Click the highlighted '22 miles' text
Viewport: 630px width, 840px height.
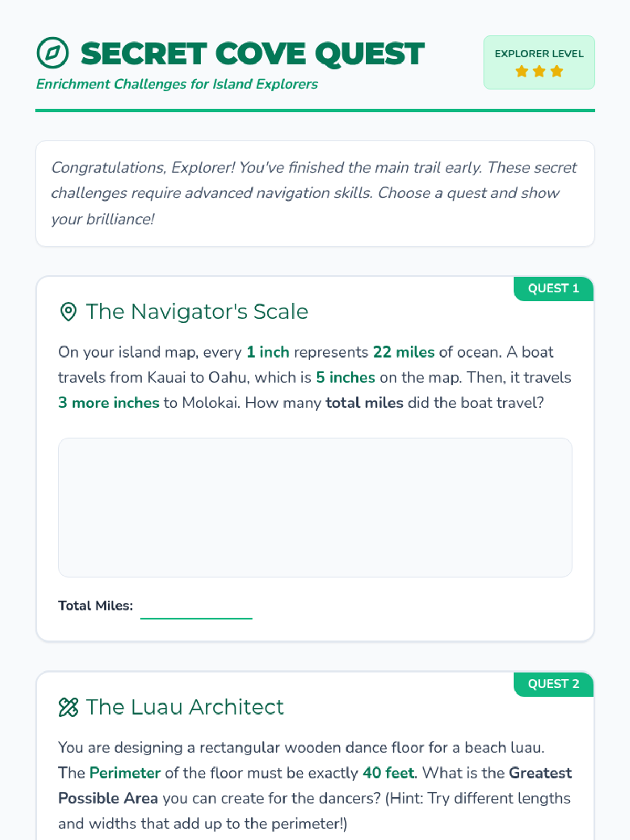tap(404, 352)
